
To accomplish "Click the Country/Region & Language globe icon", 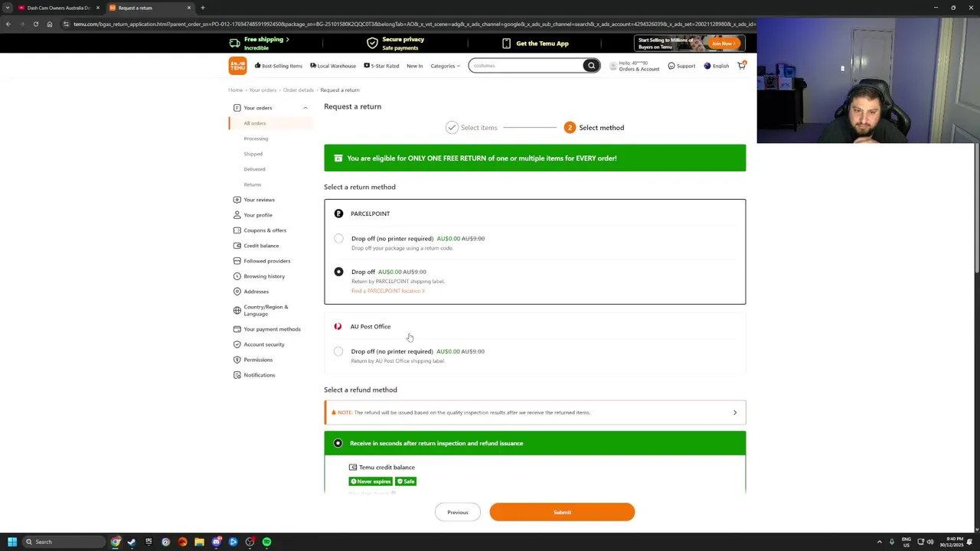I will [x=237, y=310].
